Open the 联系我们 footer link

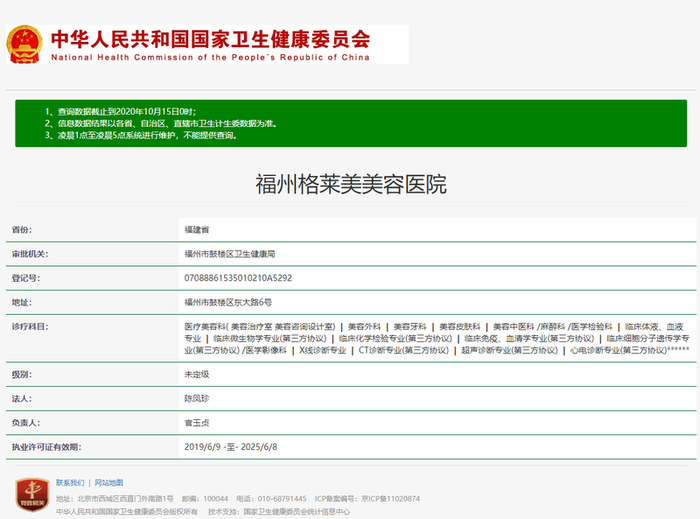click(70, 483)
